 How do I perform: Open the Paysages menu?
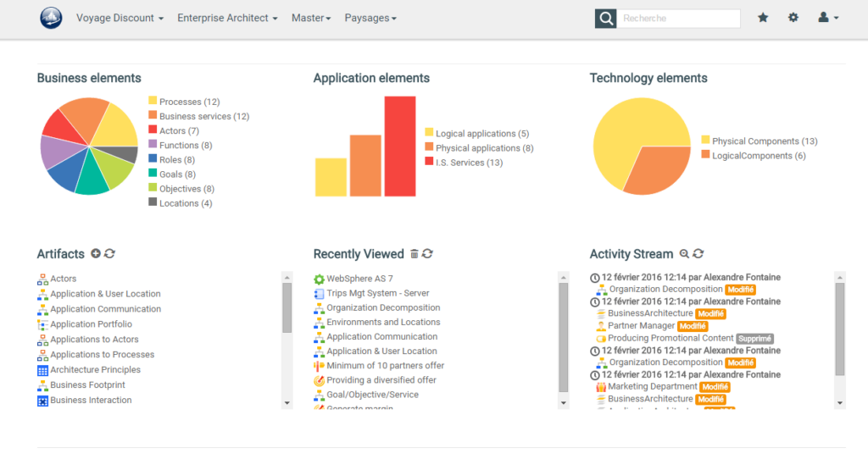coord(370,18)
